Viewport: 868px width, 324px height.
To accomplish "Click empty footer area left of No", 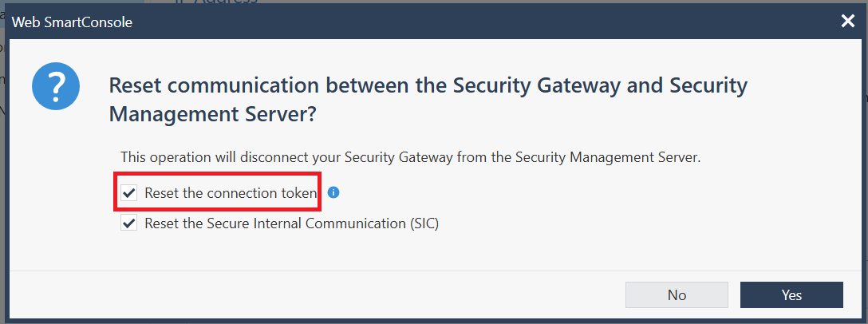I will point(316,295).
